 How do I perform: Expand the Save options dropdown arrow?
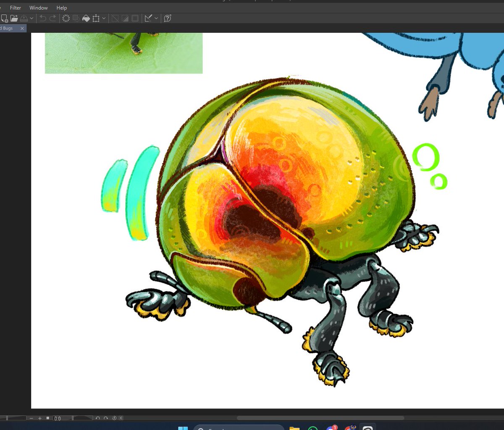31,18
